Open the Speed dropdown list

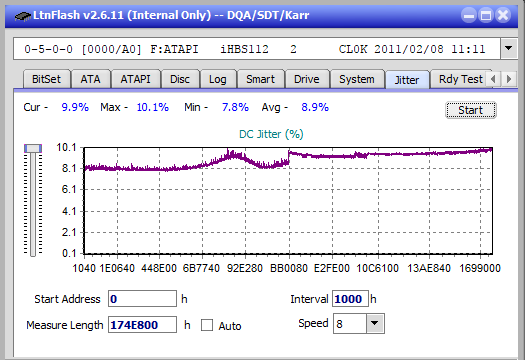click(375, 323)
